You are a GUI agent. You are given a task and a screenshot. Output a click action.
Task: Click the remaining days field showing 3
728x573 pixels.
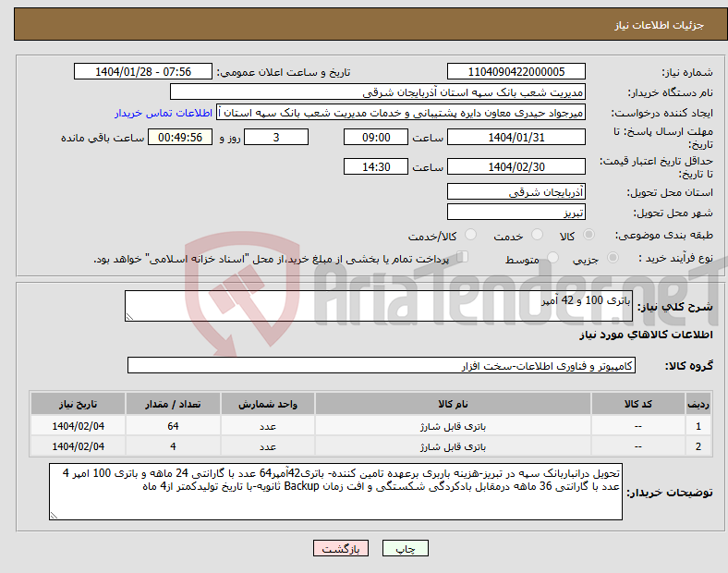click(276, 138)
